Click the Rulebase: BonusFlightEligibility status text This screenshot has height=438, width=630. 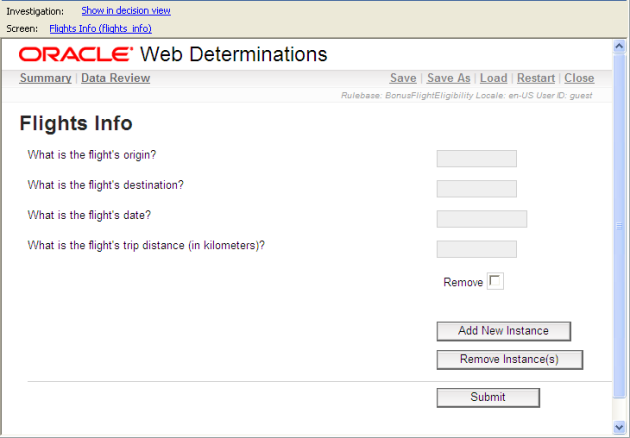[x=466, y=96]
